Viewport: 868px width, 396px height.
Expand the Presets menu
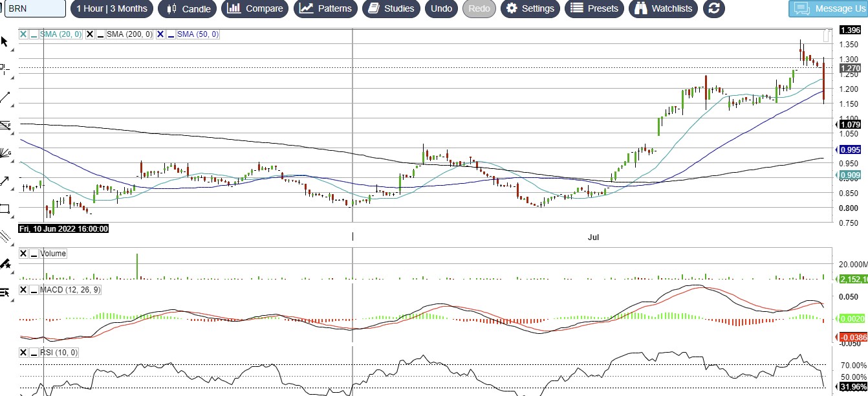tap(594, 8)
